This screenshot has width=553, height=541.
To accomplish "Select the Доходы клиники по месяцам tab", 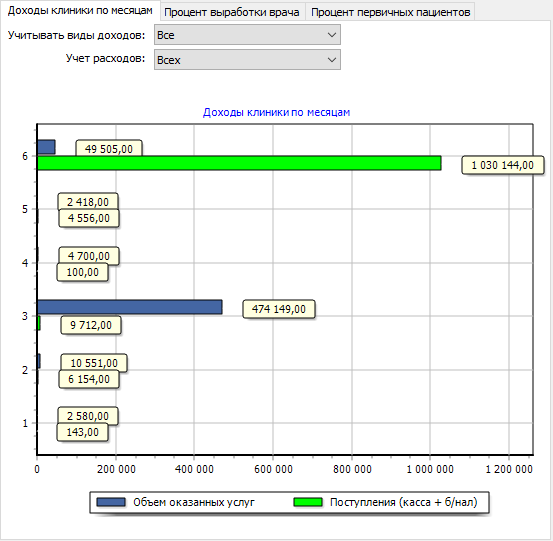I will (80, 11).
